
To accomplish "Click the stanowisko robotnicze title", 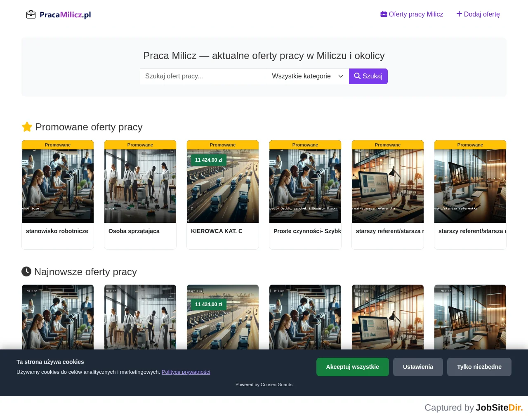I will click(57, 231).
